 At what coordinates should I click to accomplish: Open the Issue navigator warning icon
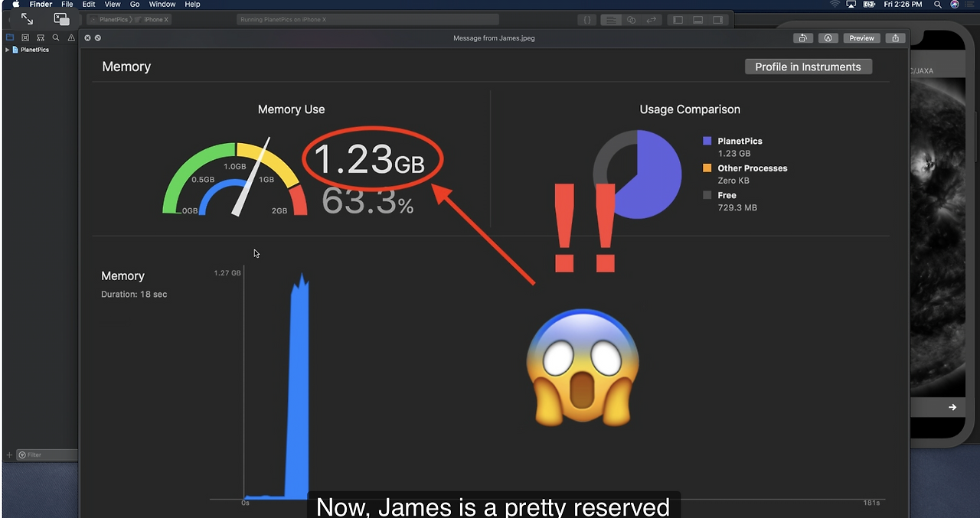71,37
